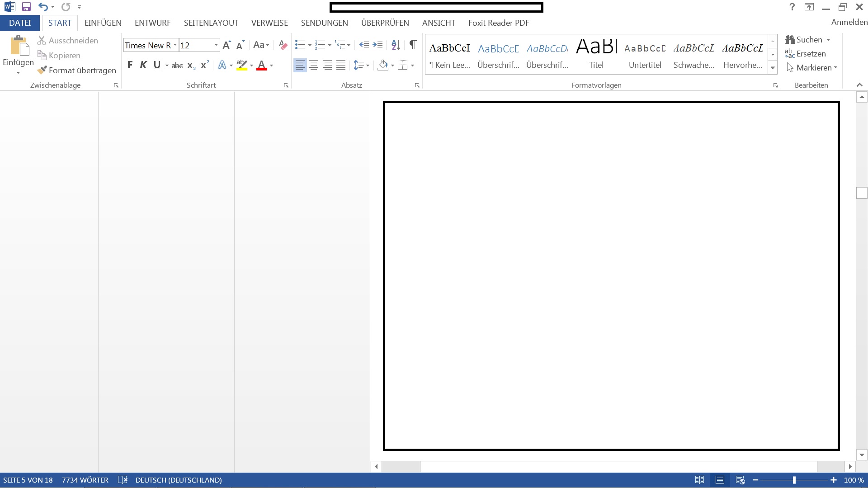Click the save disk icon
Image resolution: width=868 pixels, height=488 pixels.
(x=26, y=7)
